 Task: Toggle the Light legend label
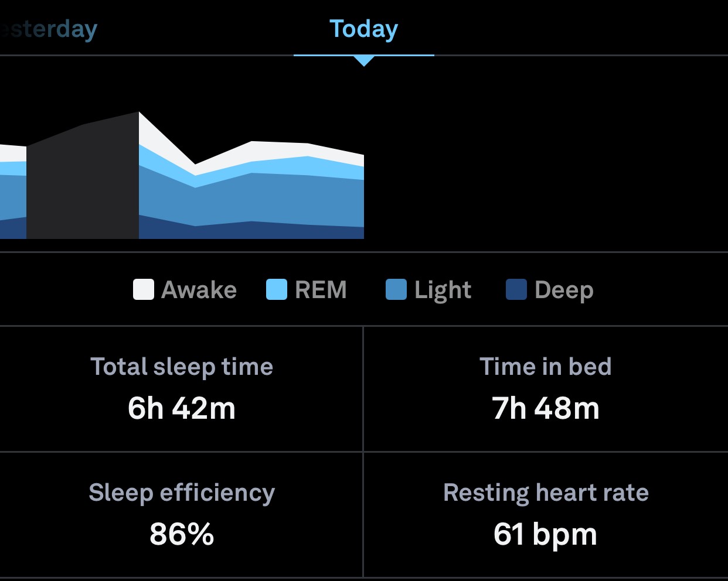pos(443,290)
